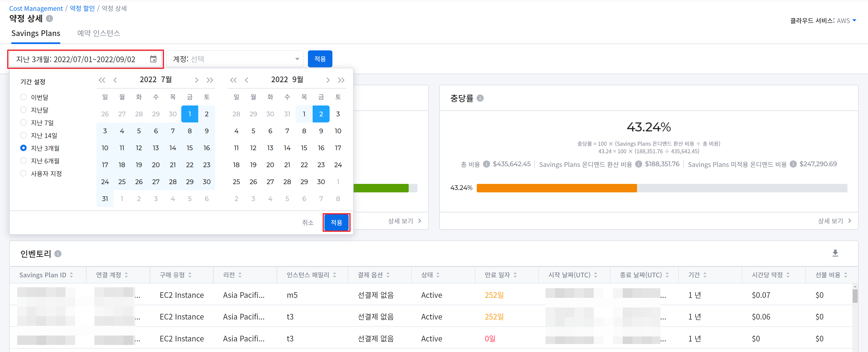Viewport: 868px width, 352px height.
Task: Select the 지난 6개월 period option
Action: pos(23,161)
